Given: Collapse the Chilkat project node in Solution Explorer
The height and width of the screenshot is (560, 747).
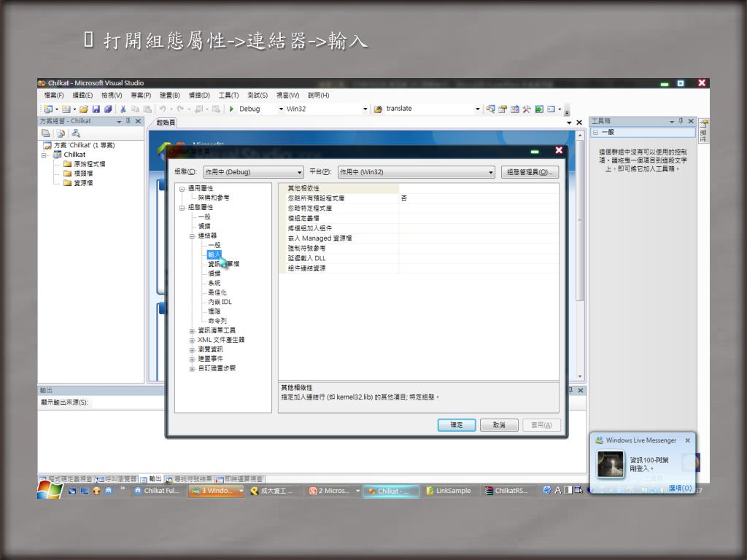Looking at the screenshot, I should 44,155.
